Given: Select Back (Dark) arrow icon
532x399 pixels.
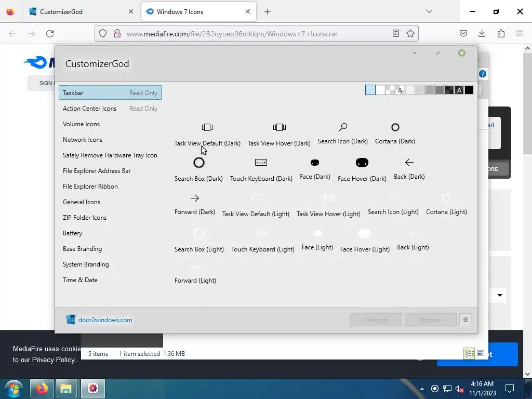Looking at the screenshot, I should (x=409, y=163).
